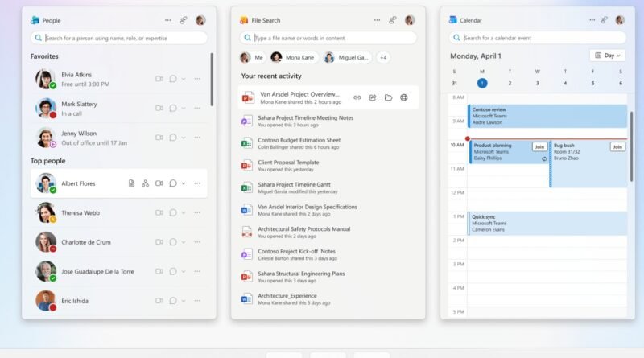Open the Contoso review calendar event
Image resolution: width=644 pixels, height=358 pixels.
click(x=547, y=116)
